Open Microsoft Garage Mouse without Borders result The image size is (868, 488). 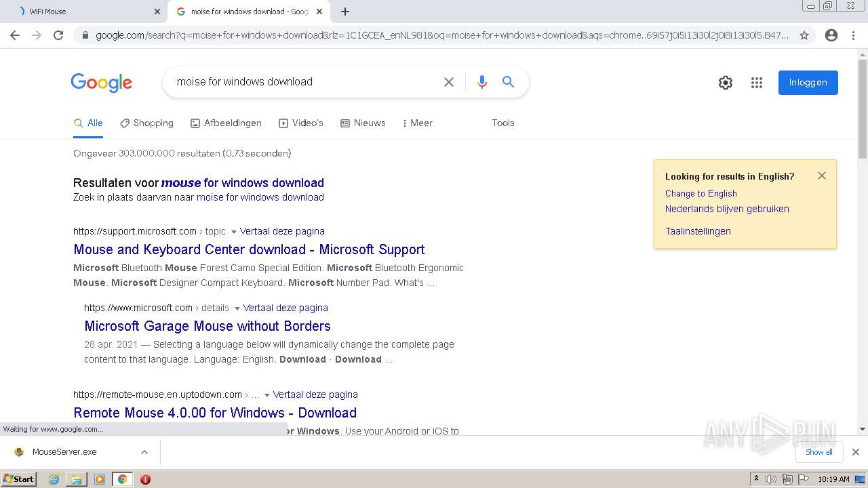click(x=208, y=326)
